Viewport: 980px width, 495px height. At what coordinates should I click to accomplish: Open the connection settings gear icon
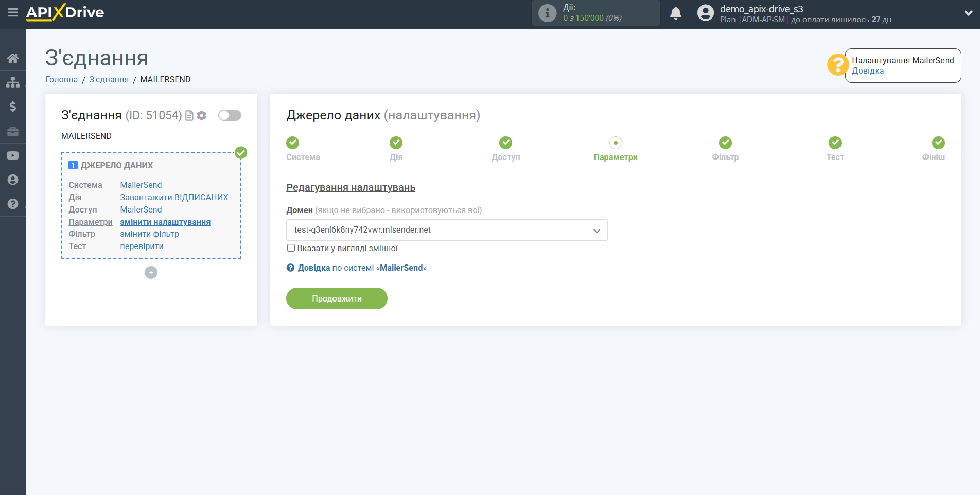[202, 116]
